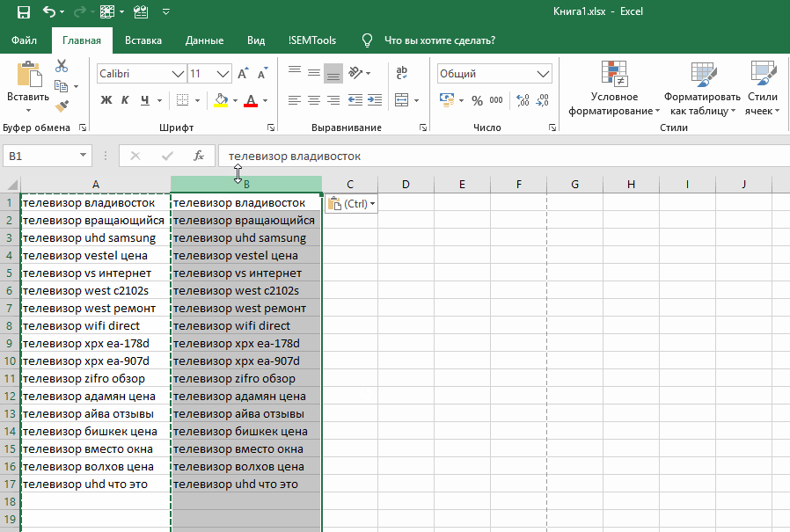Open the insert function fx dialog
The width and height of the screenshot is (790, 532).
pyautogui.click(x=199, y=157)
